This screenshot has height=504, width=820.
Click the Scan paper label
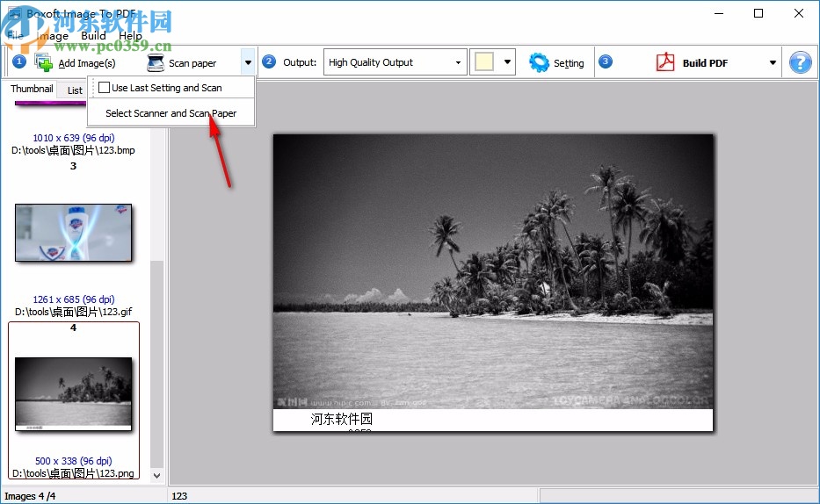tap(192, 63)
